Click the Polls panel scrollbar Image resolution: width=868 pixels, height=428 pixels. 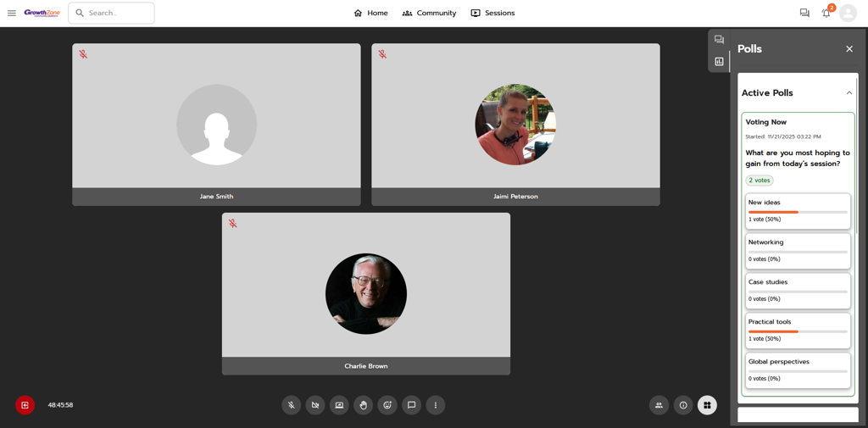point(856,155)
